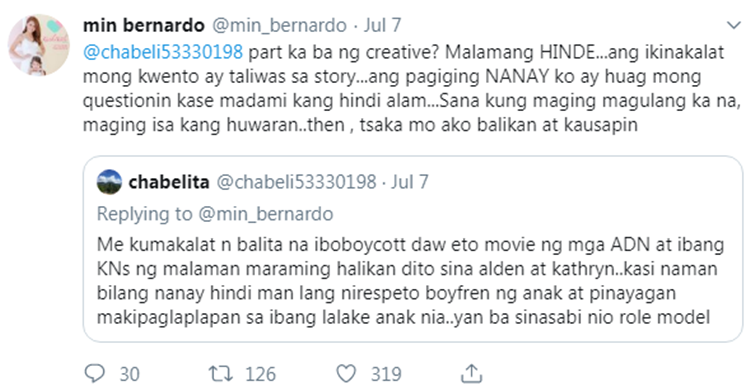Open min bernardo's profile picture

pyautogui.click(x=39, y=45)
